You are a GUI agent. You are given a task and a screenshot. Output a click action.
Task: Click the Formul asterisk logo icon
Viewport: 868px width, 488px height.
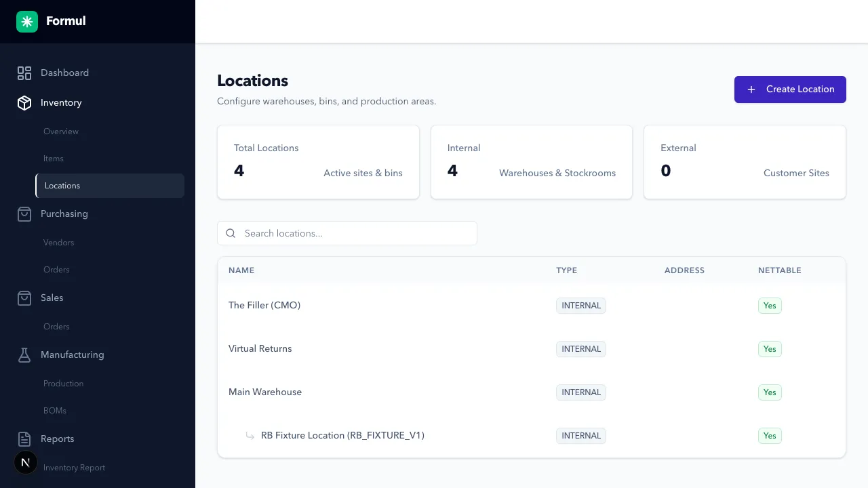point(26,21)
